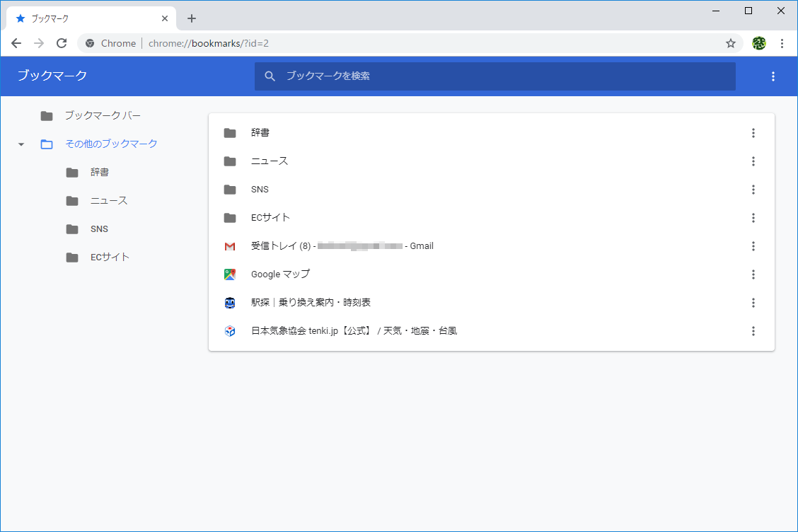
Task: Collapse その他のブックマーク using its chevron
Action: 21,143
